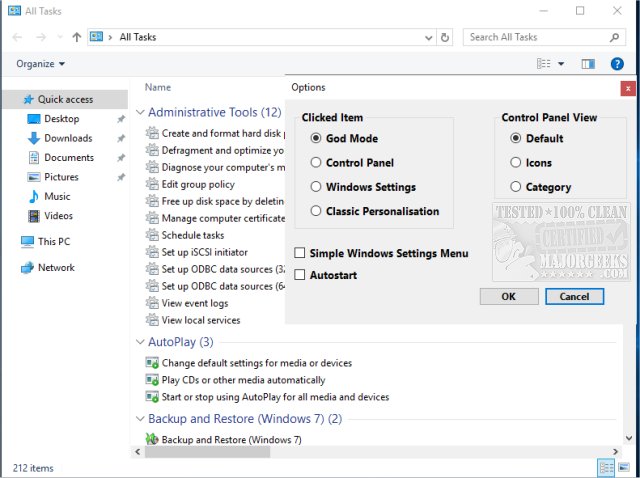This screenshot has width=640, height=478.
Task: Select the Music folder in sidebar
Action: (x=57, y=196)
